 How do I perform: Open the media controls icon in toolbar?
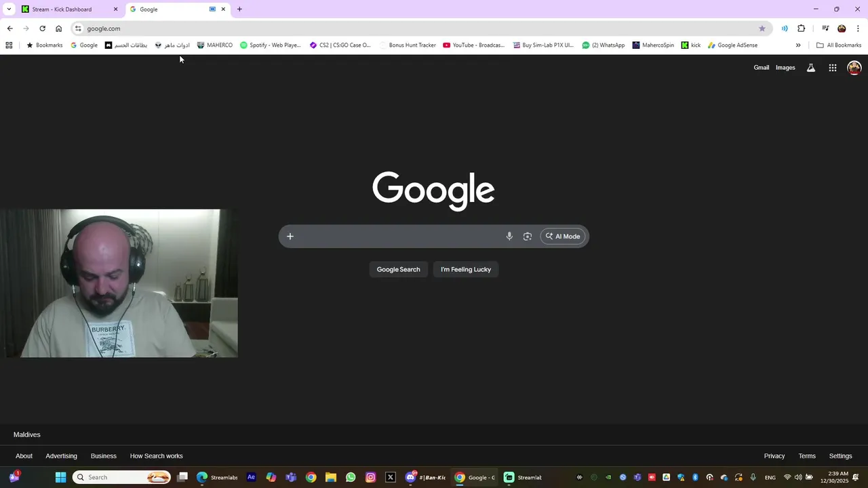pos(825,28)
